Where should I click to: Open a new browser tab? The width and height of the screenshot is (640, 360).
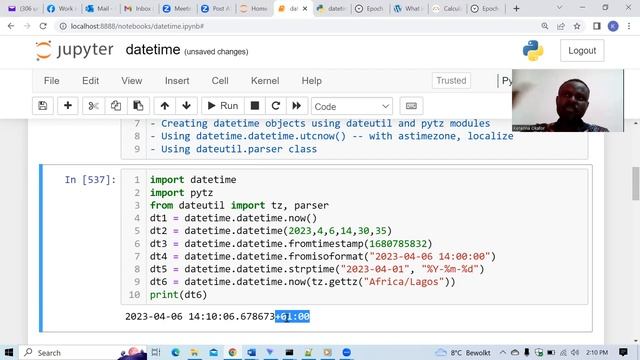[516, 8]
